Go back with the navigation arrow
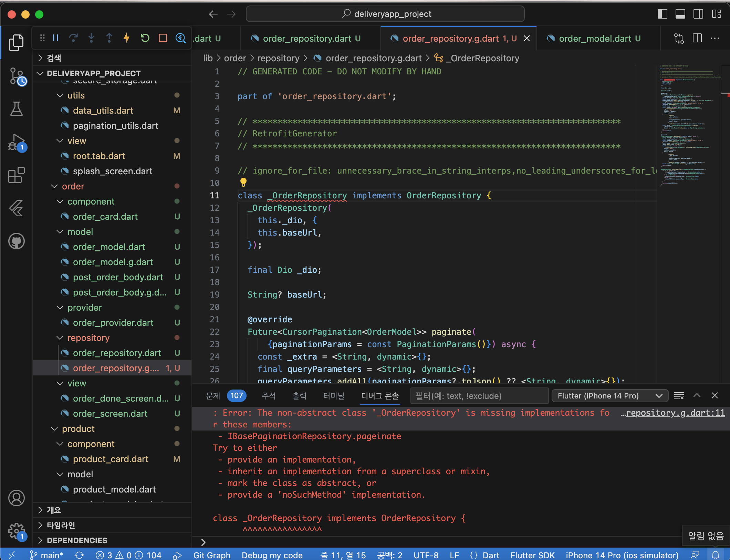Image resolution: width=730 pixels, height=560 pixels. click(213, 14)
